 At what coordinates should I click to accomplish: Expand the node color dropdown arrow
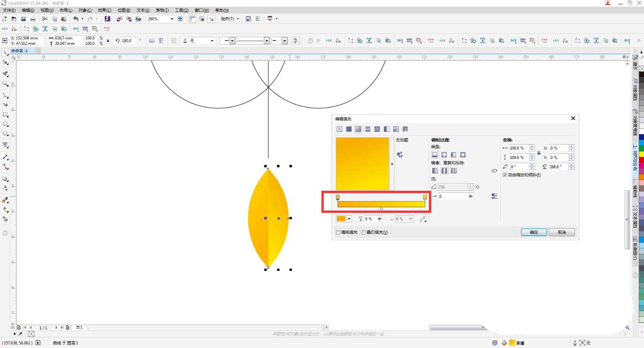tap(349, 219)
